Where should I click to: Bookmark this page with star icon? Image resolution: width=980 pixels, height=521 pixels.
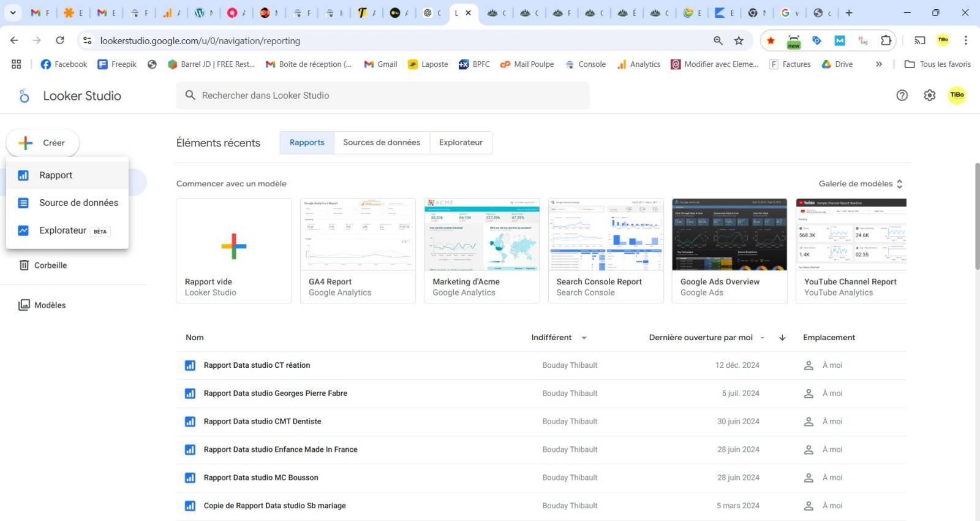pyautogui.click(x=739, y=40)
